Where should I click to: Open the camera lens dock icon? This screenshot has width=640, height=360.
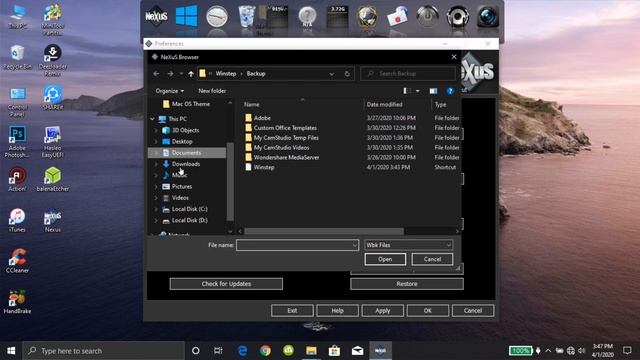[x=488, y=17]
